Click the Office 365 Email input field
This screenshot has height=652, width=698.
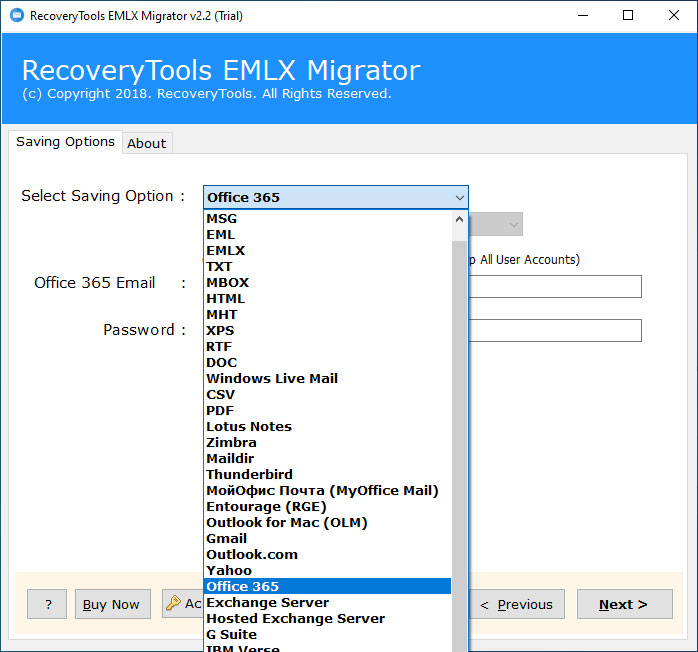tap(555, 286)
